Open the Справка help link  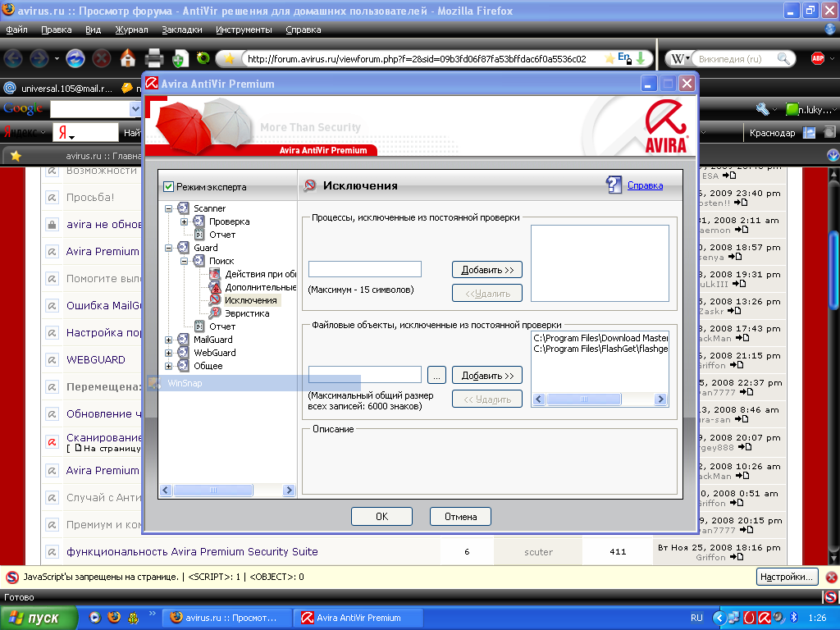pyautogui.click(x=645, y=185)
